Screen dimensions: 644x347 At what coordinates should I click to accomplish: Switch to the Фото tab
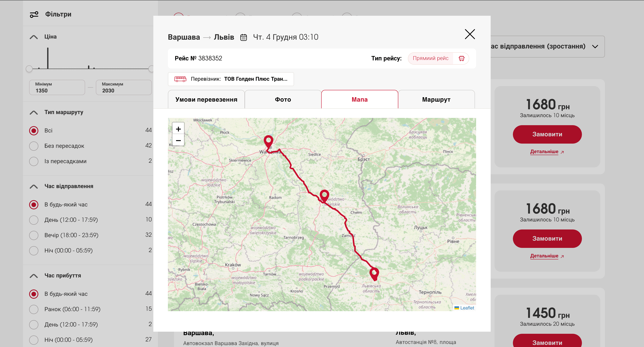pos(283,99)
